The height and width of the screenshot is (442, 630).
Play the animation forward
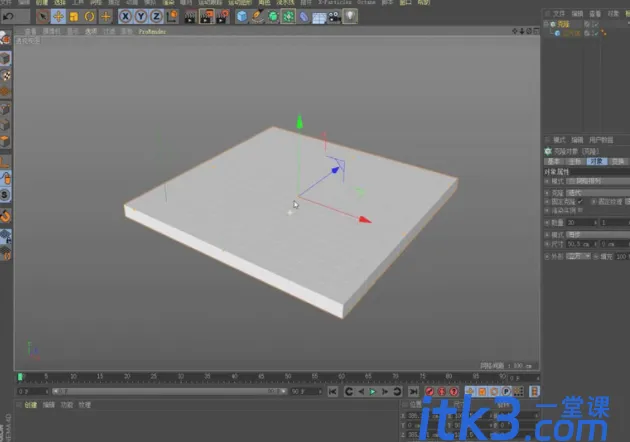pos(372,391)
